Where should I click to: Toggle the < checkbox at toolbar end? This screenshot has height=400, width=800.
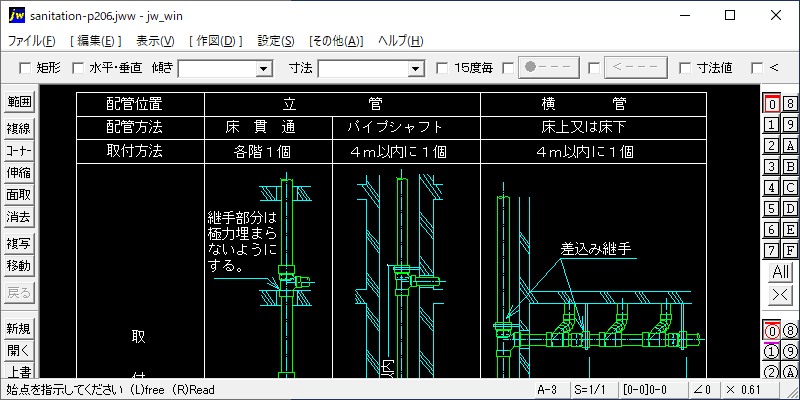tap(757, 68)
